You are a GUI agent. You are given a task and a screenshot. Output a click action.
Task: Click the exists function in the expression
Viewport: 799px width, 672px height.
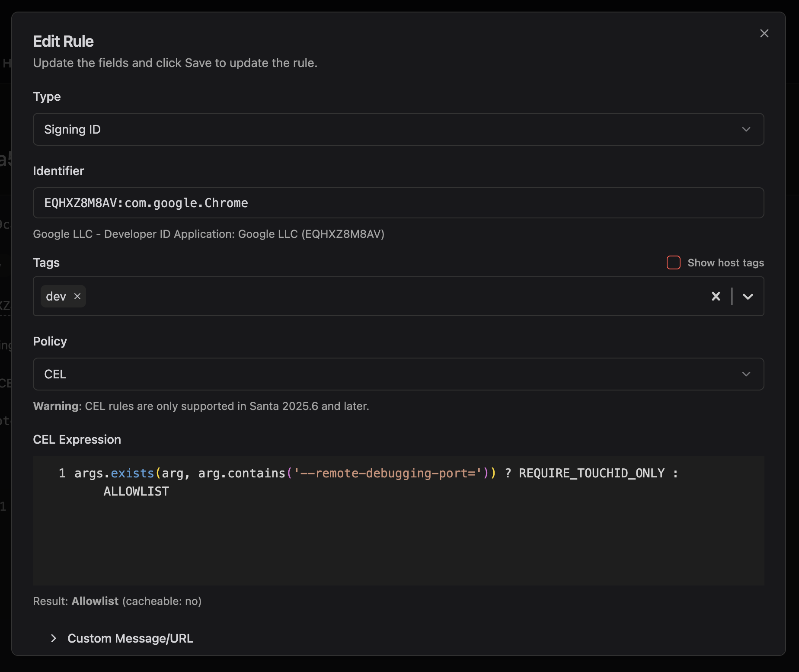[132, 473]
